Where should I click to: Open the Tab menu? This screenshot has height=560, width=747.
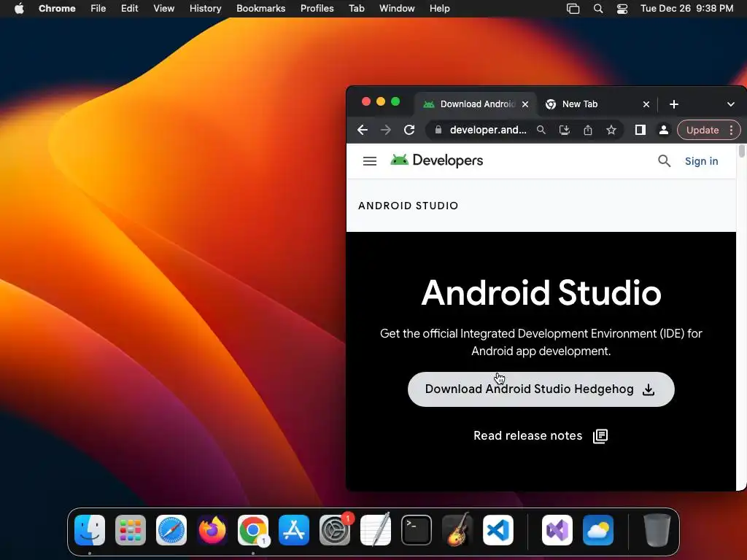pos(356,9)
